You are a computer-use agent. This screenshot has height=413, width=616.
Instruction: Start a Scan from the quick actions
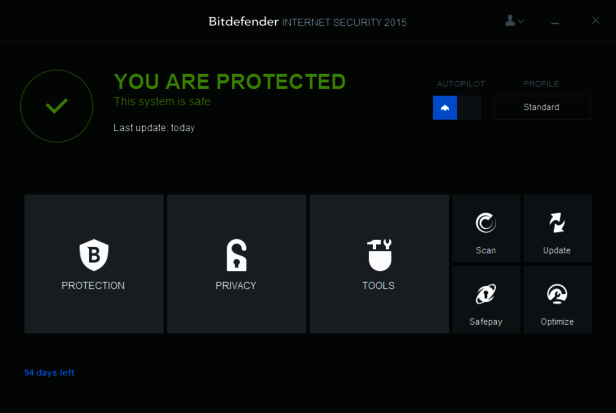coord(486,228)
